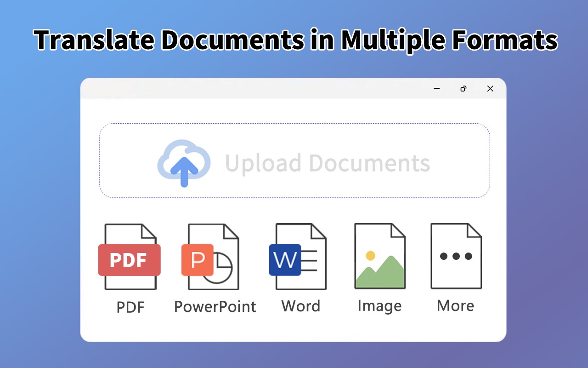
Task: Click the Word label text
Action: pos(301,306)
